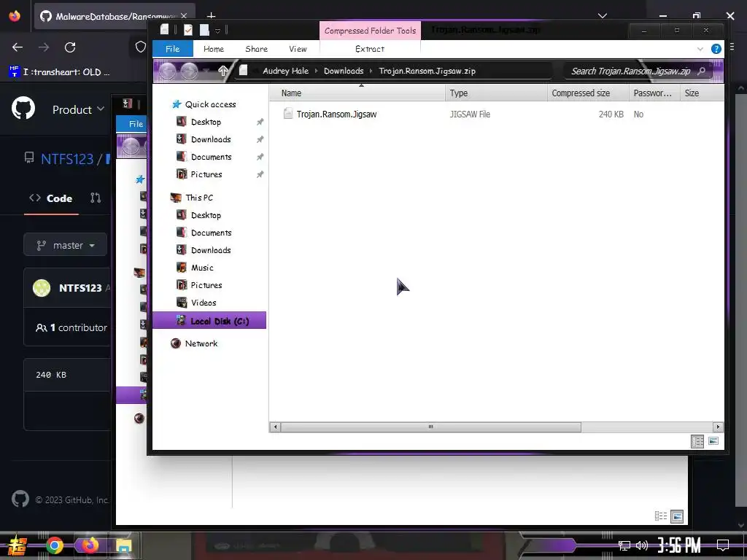Open the quick access toolbar customize dropdown
This screenshot has height=560, width=747.
[217, 31]
